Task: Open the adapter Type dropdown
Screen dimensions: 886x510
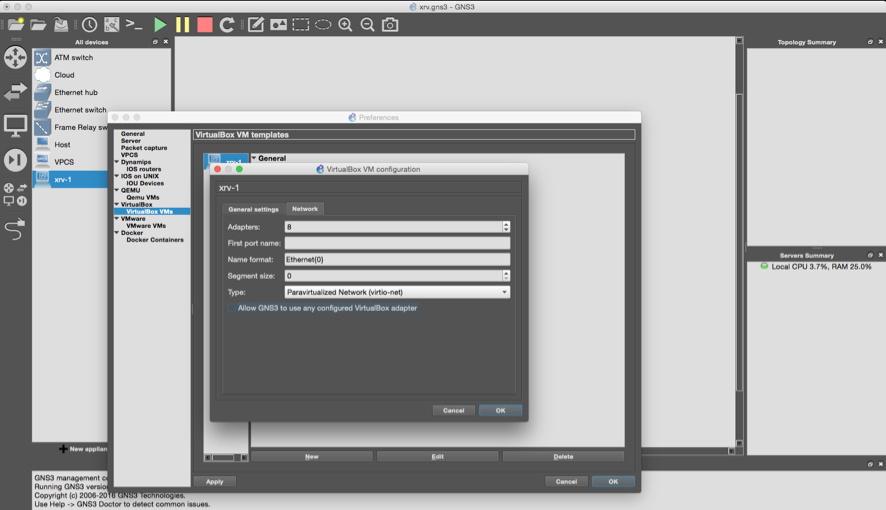Action: [397, 292]
